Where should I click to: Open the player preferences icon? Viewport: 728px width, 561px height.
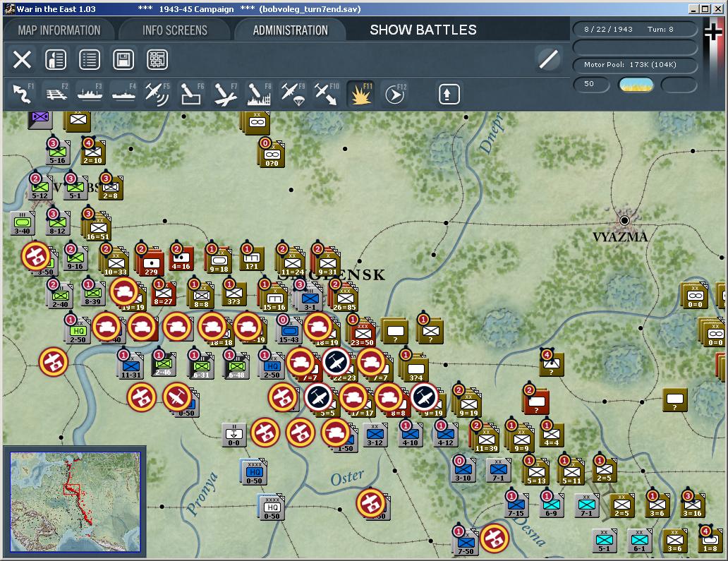tap(56, 59)
